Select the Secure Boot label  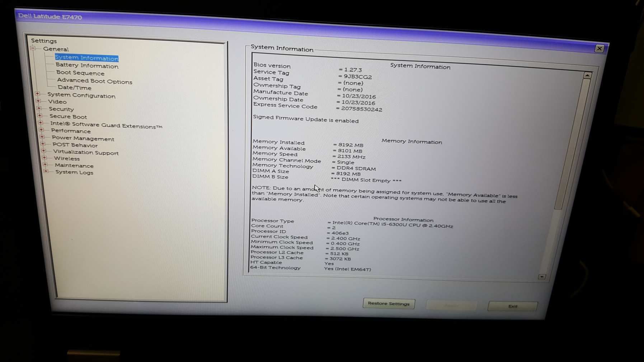68,116
